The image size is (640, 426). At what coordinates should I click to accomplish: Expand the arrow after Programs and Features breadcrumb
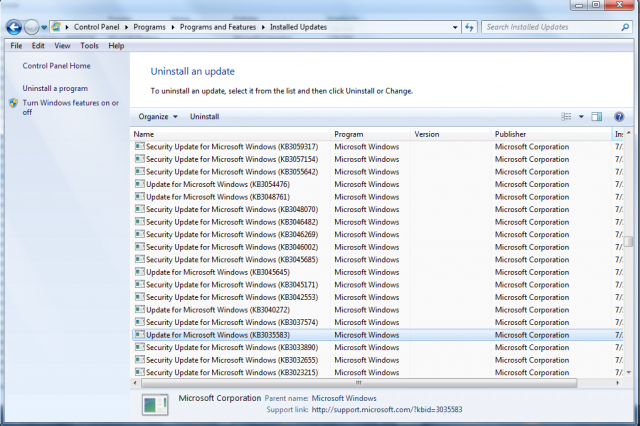(x=263, y=27)
